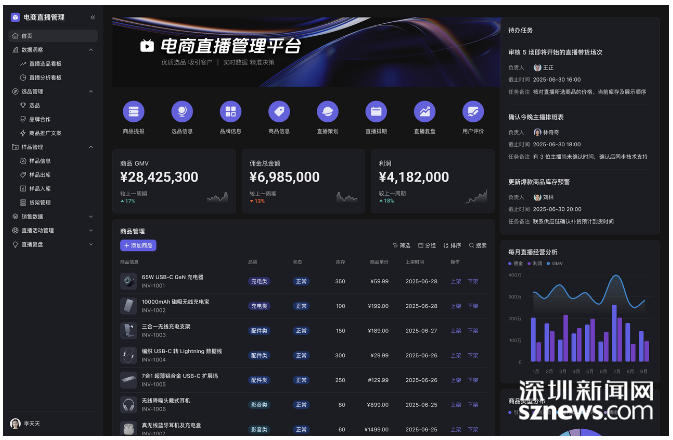Click the line-chart shortcut icon in quick actions
The width and height of the screenshot is (673, 440).
(424, 112)
